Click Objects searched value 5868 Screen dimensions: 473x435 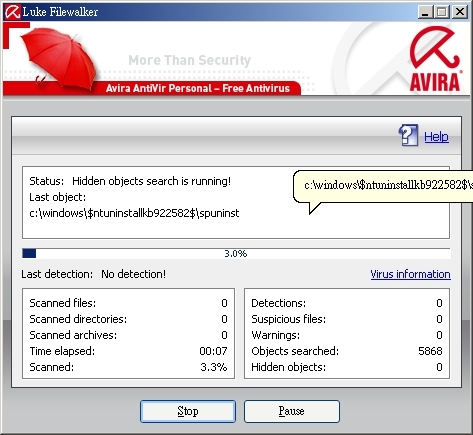click(430, 351)
